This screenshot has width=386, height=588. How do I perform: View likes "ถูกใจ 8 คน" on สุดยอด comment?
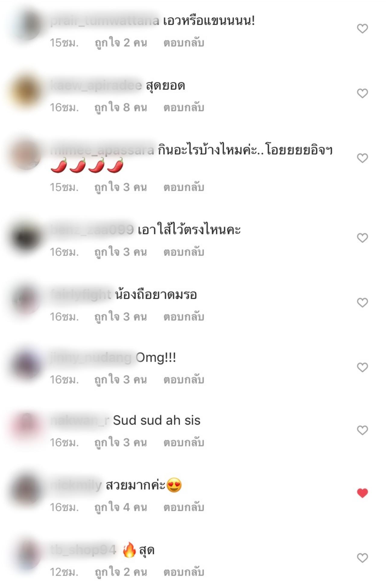pyautogui.click(x=121, y=108)
